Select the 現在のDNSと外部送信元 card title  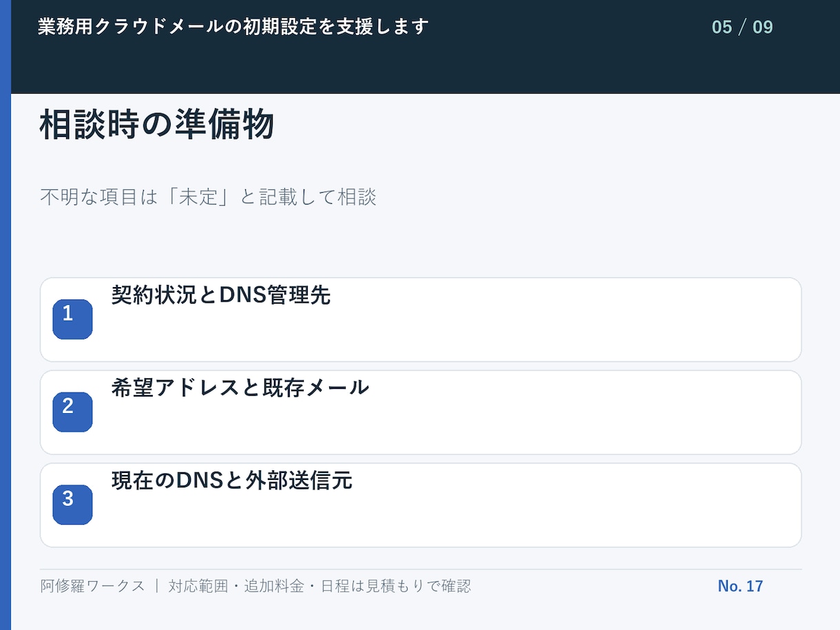[232, 481]
